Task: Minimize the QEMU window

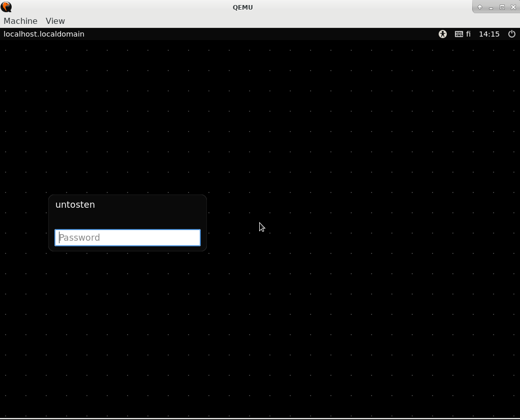Action: coord(491,7)
